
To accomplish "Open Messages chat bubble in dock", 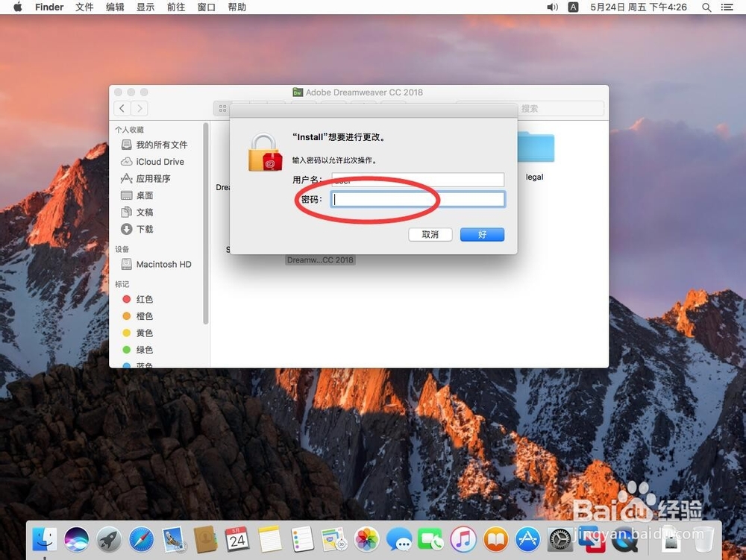I will [x=398, y=540].
